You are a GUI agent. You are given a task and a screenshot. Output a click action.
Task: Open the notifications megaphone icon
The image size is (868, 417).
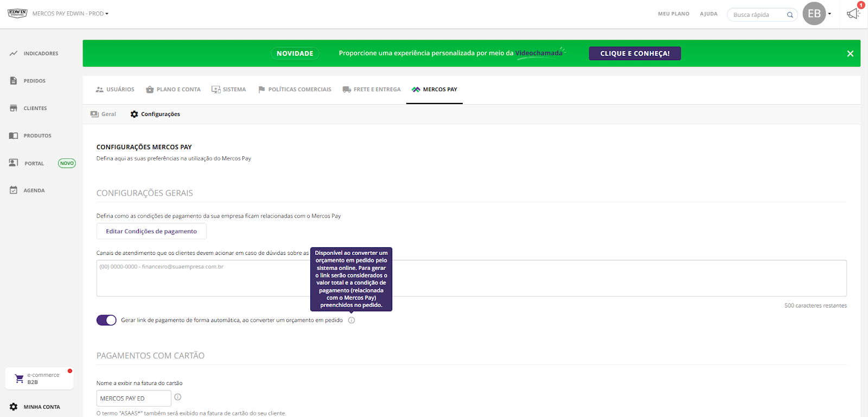853,14
